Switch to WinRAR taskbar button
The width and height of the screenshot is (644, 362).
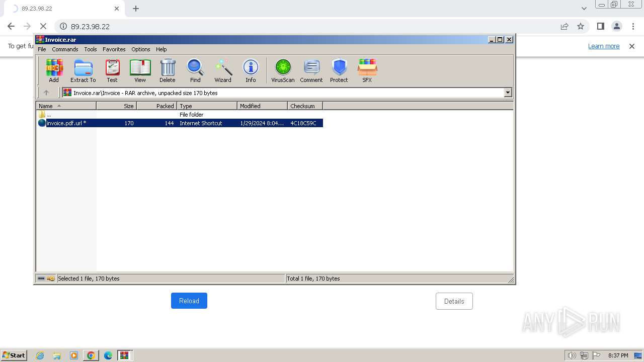(x=124, y=355)
